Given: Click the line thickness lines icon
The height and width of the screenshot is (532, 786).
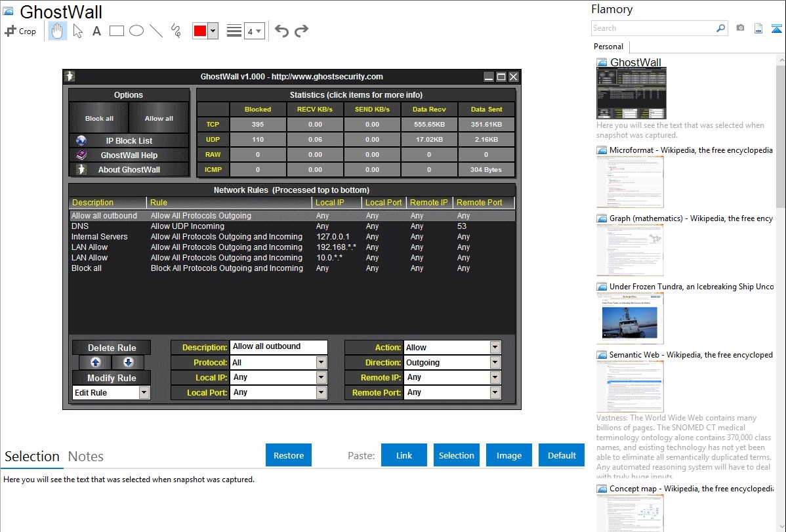Looking at the screenshot, I should click(234, 31).
